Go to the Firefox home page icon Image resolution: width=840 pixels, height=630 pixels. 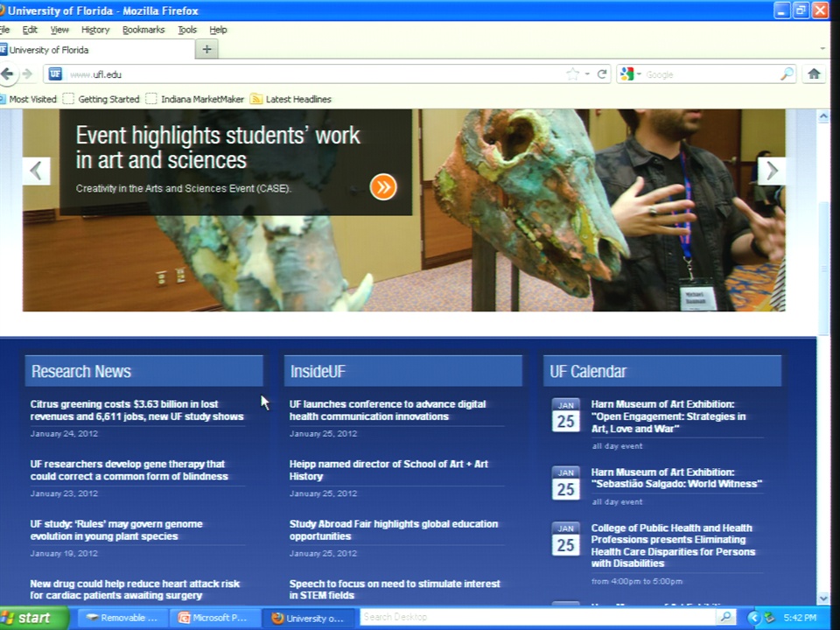(815, 73)
